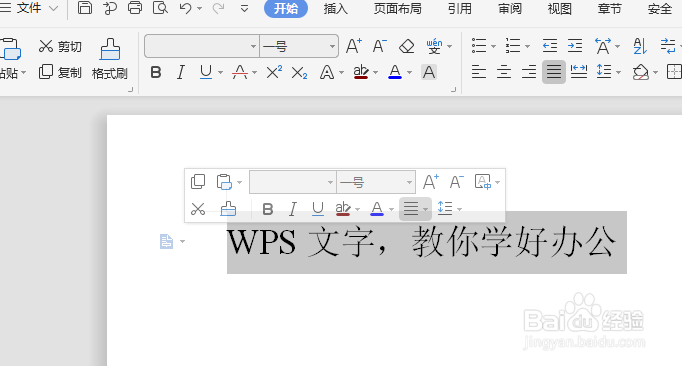Image resolution: width=682 pixels, height=366 pixels.
Task: Click the Redo arrow icon
Action: [x=218, y=8]
